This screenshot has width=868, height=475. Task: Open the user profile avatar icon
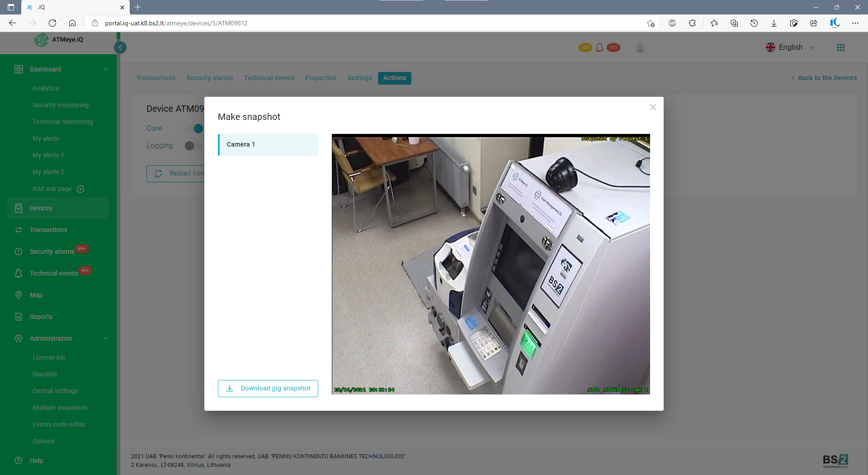click(x=640, y=47)
